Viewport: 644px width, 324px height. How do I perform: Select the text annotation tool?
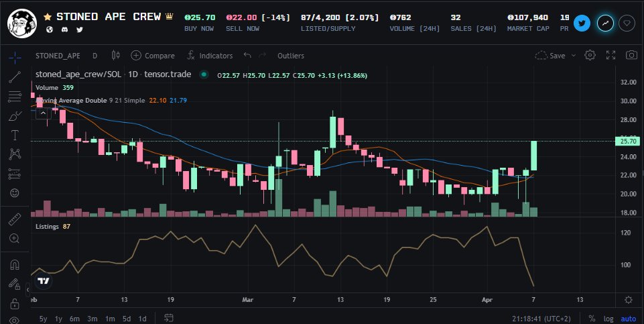coord(15,135)
